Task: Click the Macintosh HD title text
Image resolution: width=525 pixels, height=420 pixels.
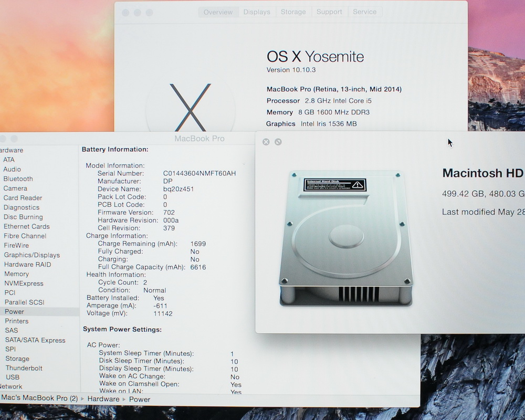Action: (483, 173)
